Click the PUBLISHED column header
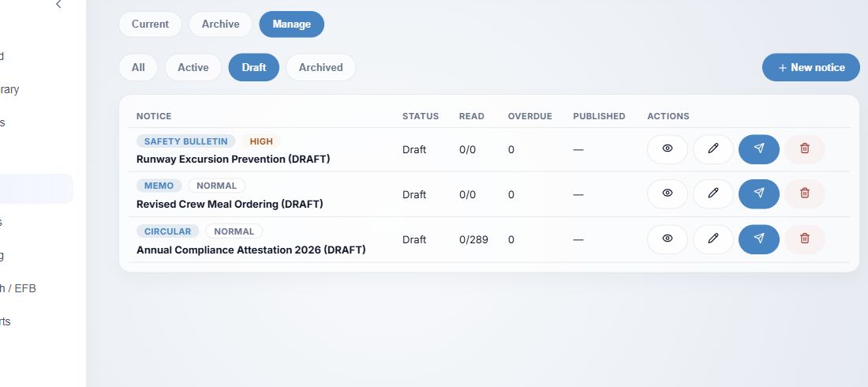Screen dimensions: 868x387 (599, 116)
